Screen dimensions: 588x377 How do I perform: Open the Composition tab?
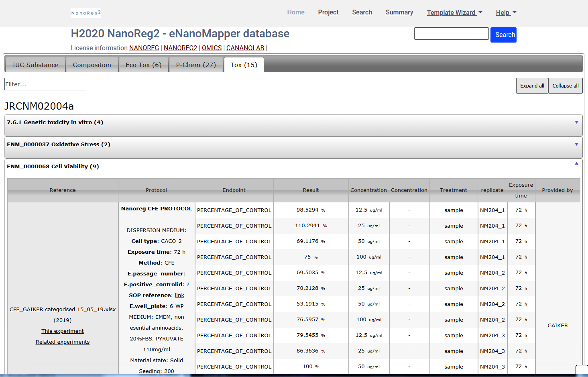tap(92, 65)
